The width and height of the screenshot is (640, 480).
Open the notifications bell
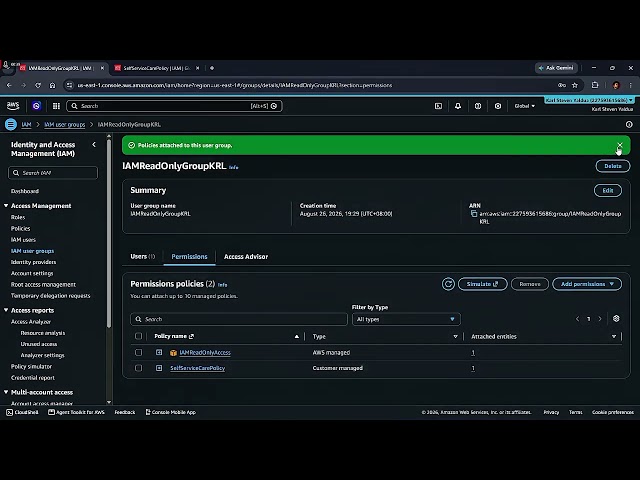458,106
